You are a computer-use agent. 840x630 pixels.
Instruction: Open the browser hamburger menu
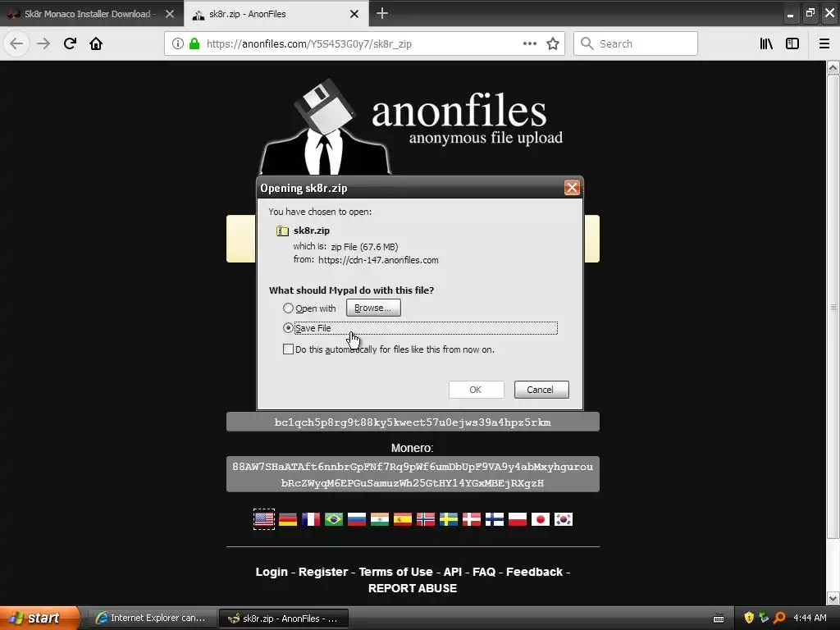824,43
